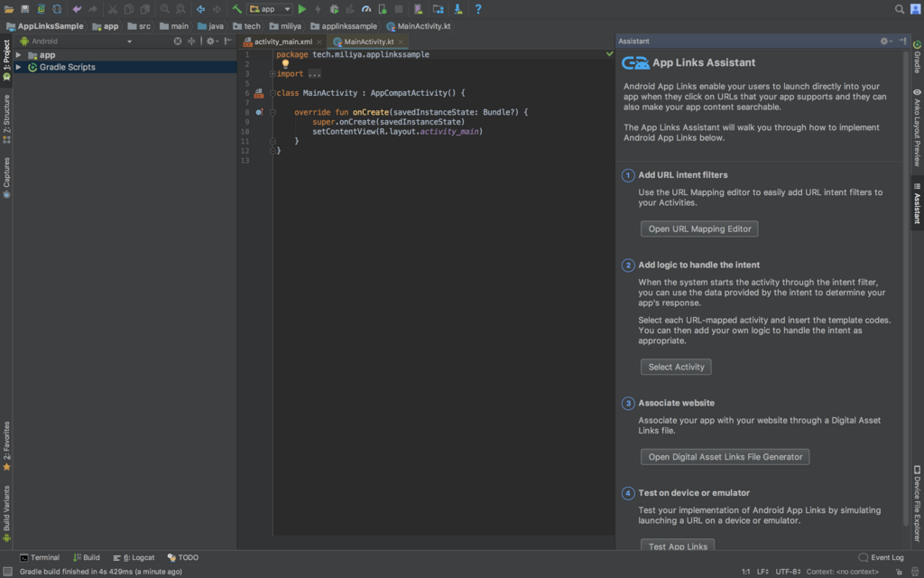Open the Search Everywhere magnifier icon
The height and width of the screenshot is (578, 924).
[x=900, y=9]
